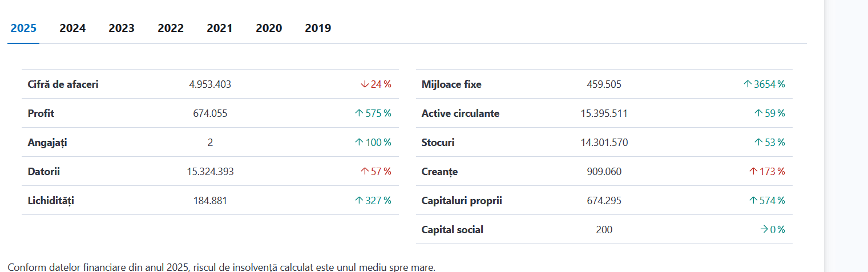This screenshot has width=868, height=272.
Task: Click the green up arrow next to 575 %
Action: point(359,113)
